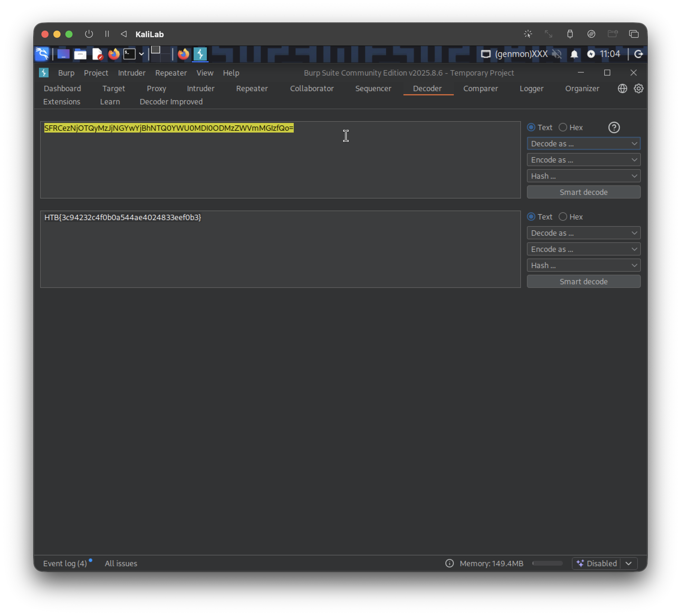Click the show desktop icon in panel

[x=63, y=54]
